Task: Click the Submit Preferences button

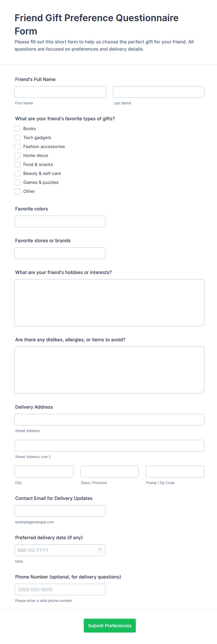Action: click(x=110, y=626)
